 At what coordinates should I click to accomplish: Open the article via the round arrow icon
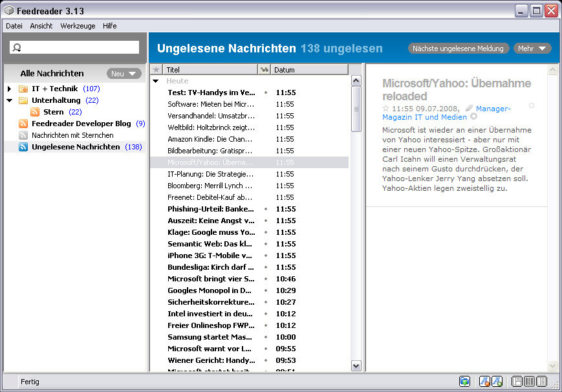click(x=474, y=116)
